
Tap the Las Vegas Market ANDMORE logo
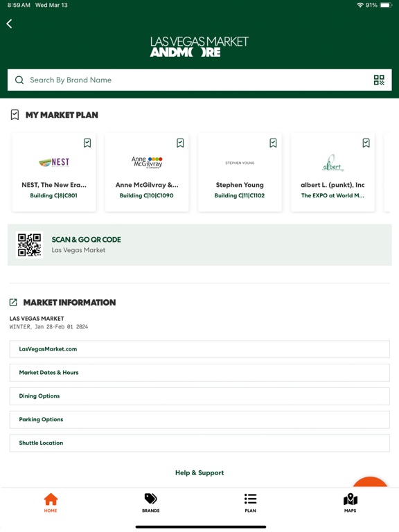[199, 47]
